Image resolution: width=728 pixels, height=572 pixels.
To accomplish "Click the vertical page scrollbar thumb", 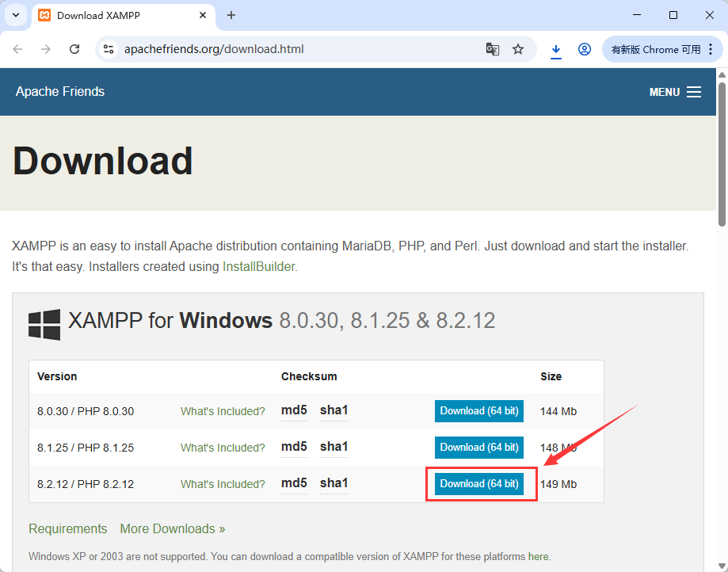I will coord(722,154).
